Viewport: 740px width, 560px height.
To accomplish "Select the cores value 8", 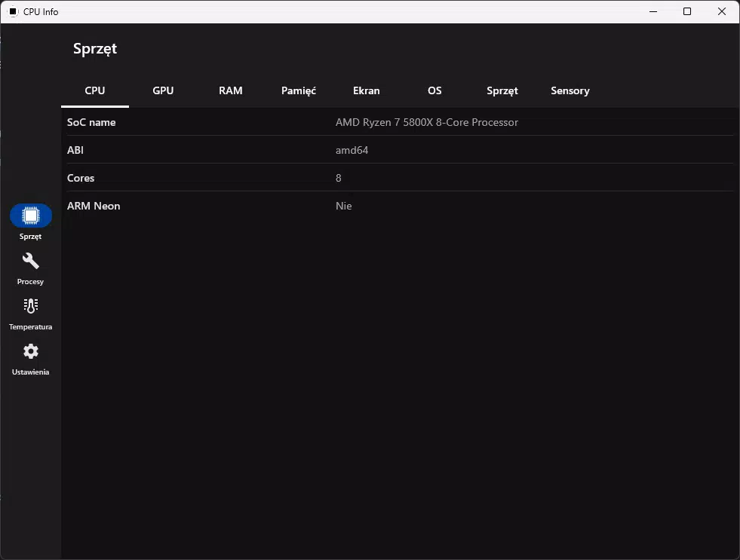I will coord(339,178).
